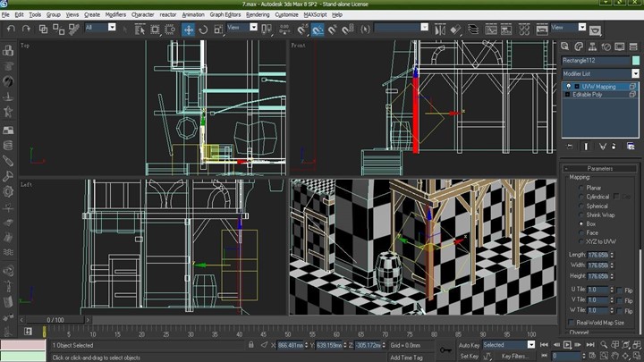Activate the Select and Move tool
Screen dimensions: 644x362
click(189, 29)
